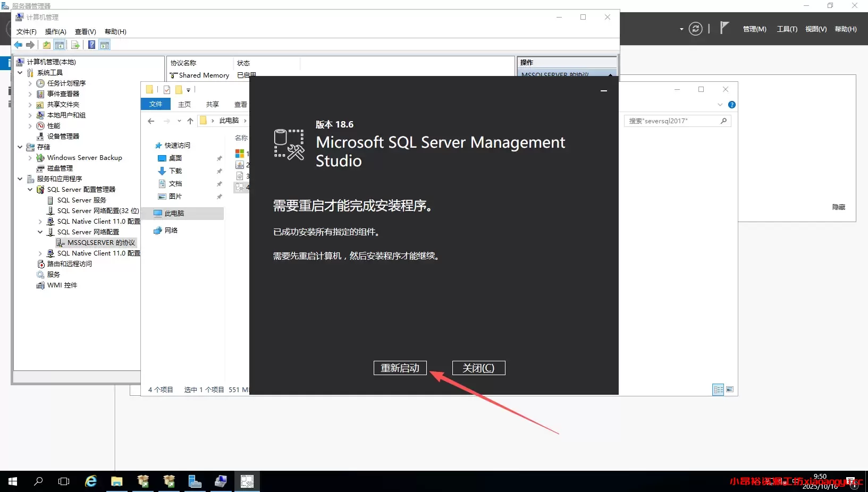Unpin 文档 from Quick access
Screen dimensions: 868x492
pyautogui.click(x=218, y=183)
